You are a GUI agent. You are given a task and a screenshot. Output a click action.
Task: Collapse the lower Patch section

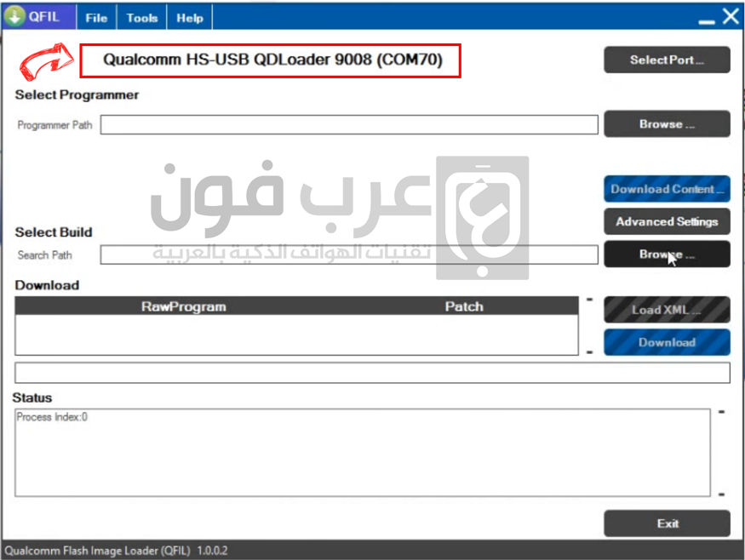click(590, 351)
